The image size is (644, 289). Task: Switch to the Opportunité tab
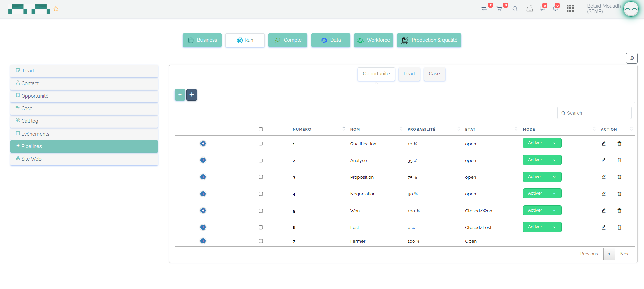[376, 74]
